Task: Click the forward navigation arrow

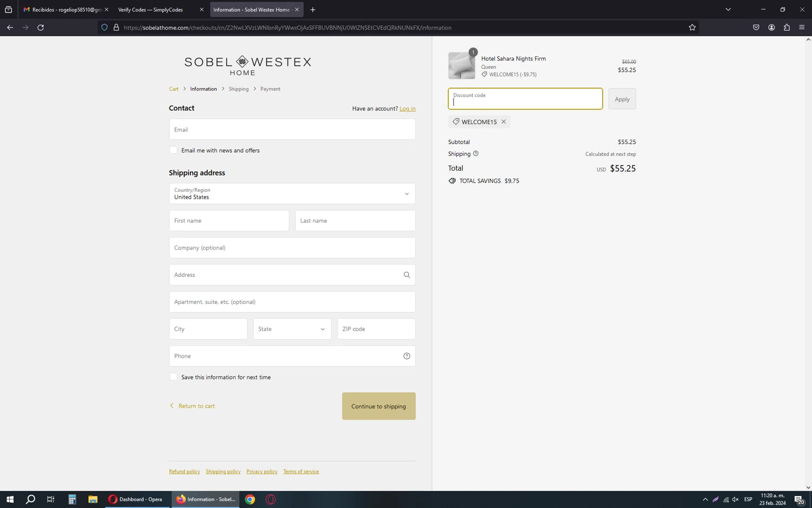Action: (x=25, y=28)
